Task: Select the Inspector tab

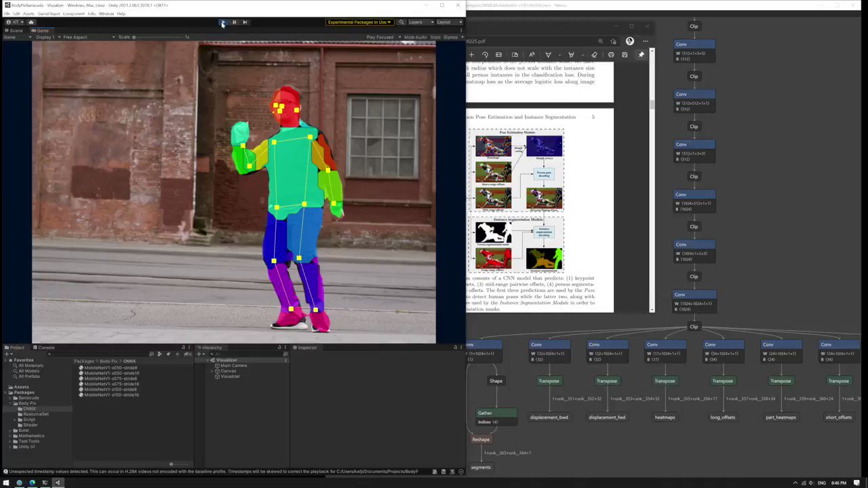Action: pyautogui.click(x=306, y=348)
